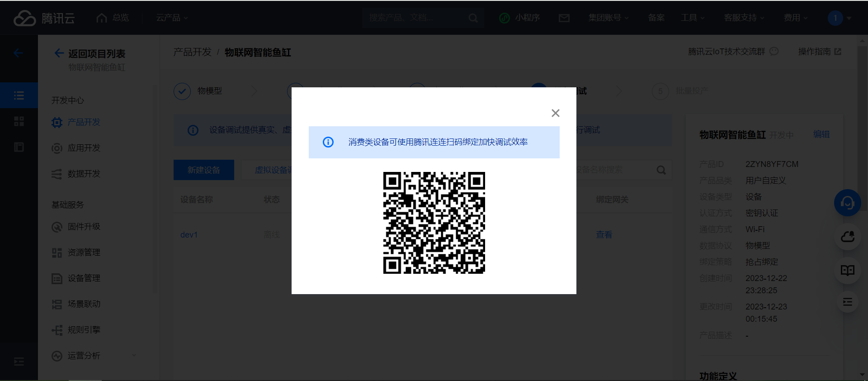Open the mail messages icon
Viewport: 868px width, 381px height.
tap(564, 18)
